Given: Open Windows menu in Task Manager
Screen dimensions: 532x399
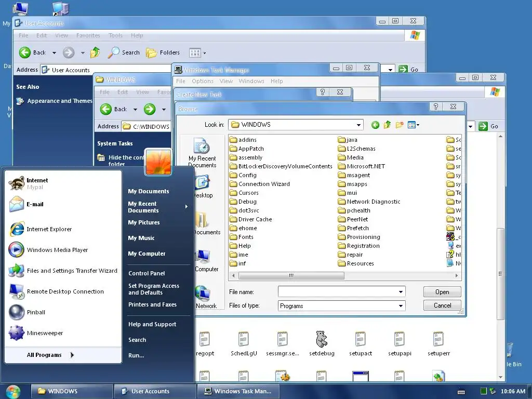Looking at the screenshot, I should pyautogui.click(x=251, y=81).
